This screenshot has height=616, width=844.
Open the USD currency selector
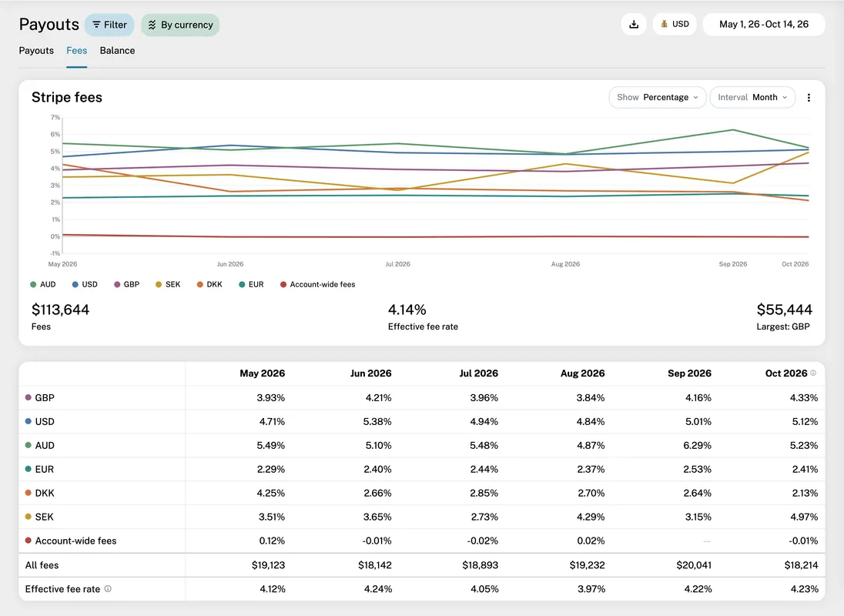coord(675,24)
